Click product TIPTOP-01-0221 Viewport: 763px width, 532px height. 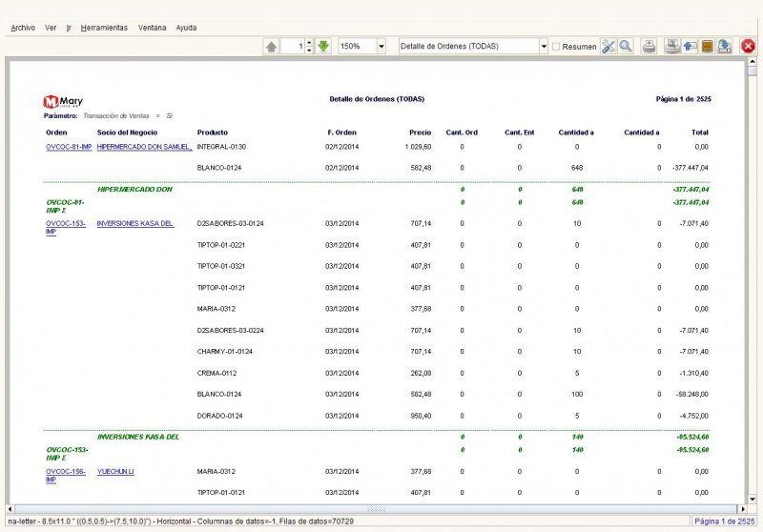tap(221, 245)
